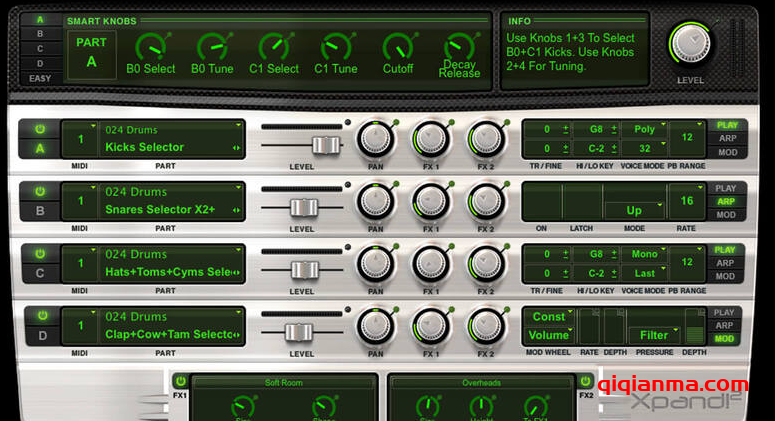The width and height of the screenshot is (775, 421).
Task: Click Part C FX 2 knob
Action: (x=486, y=264)
